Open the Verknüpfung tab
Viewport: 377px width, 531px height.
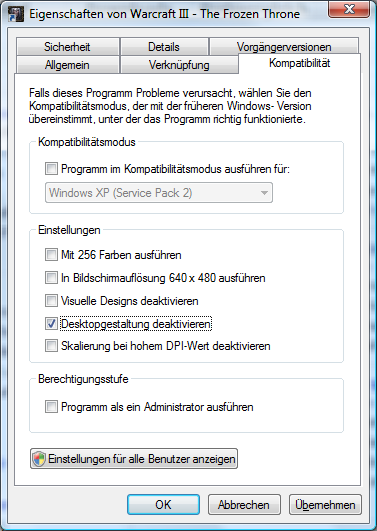click(179, 65)
